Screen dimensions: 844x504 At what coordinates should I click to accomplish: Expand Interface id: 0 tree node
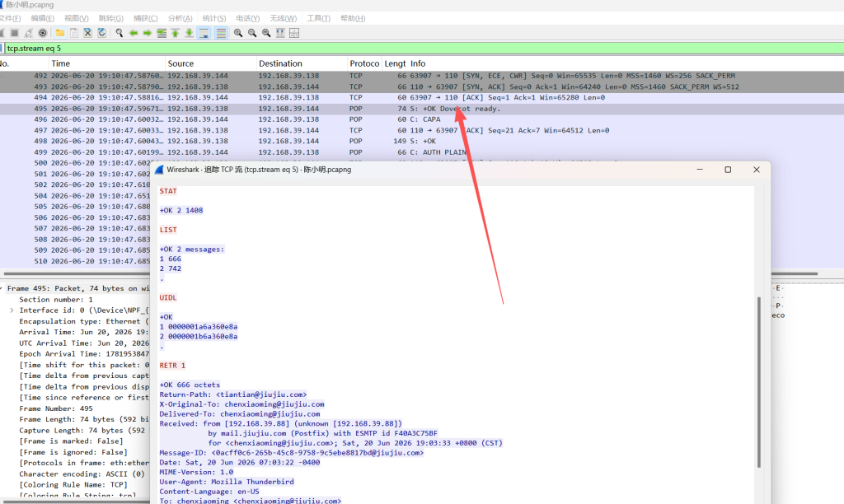coord(12,310)
